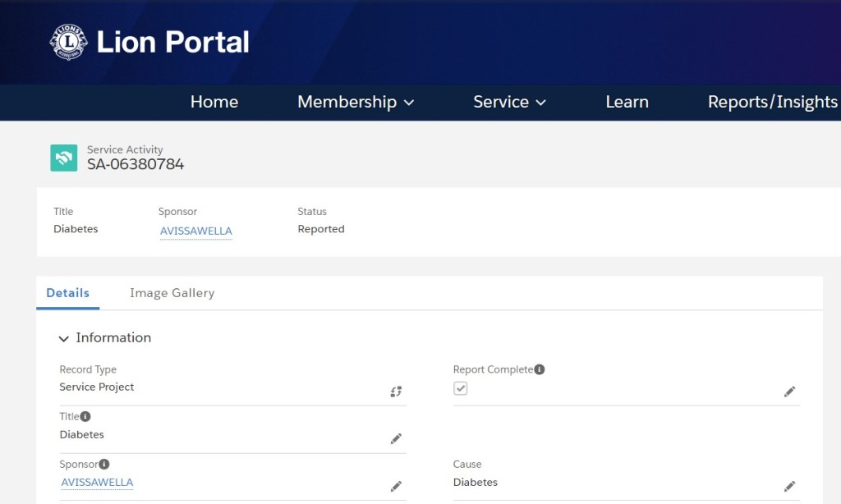Open AVISSAWELLA sponsor link in header

coord(195,231)
